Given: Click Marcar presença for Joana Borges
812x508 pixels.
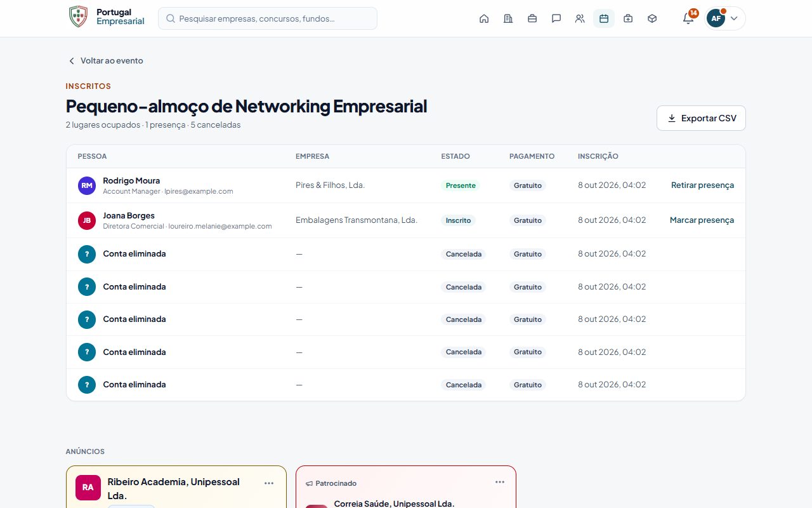Looking at the screenshot, I should [702, 220].
